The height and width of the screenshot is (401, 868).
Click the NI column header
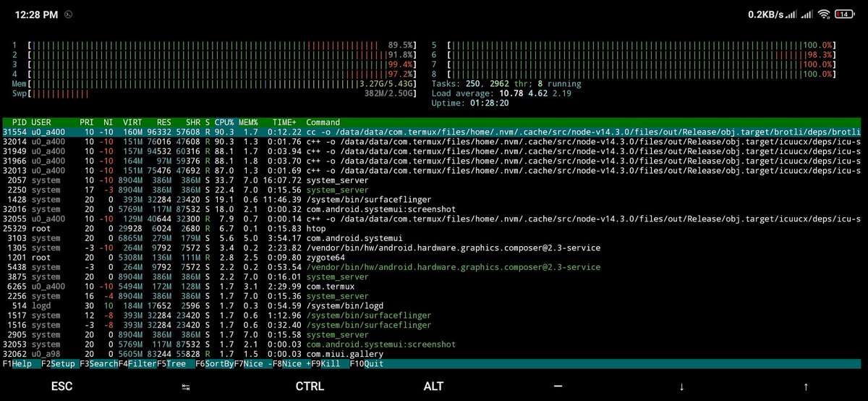pos(109,122)
